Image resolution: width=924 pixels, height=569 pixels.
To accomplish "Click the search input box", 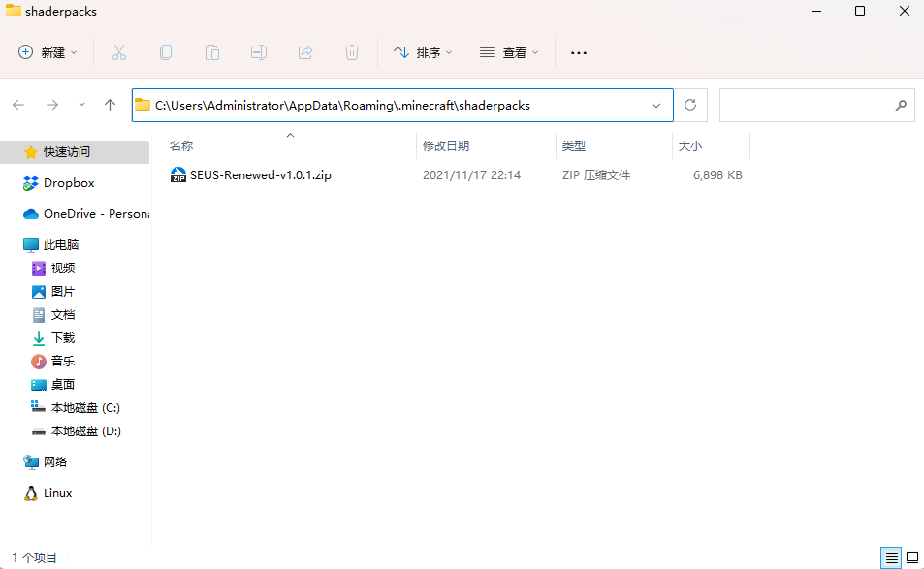I will pos(816,105).
